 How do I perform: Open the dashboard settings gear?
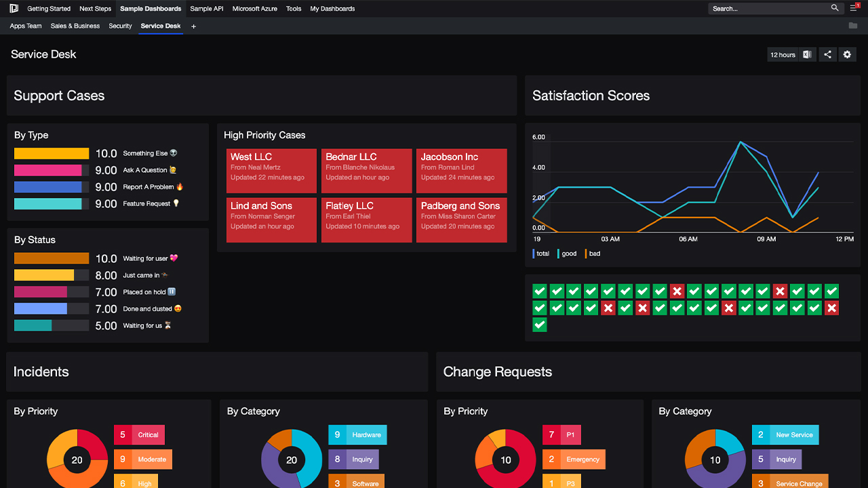[x=847, y=54]
